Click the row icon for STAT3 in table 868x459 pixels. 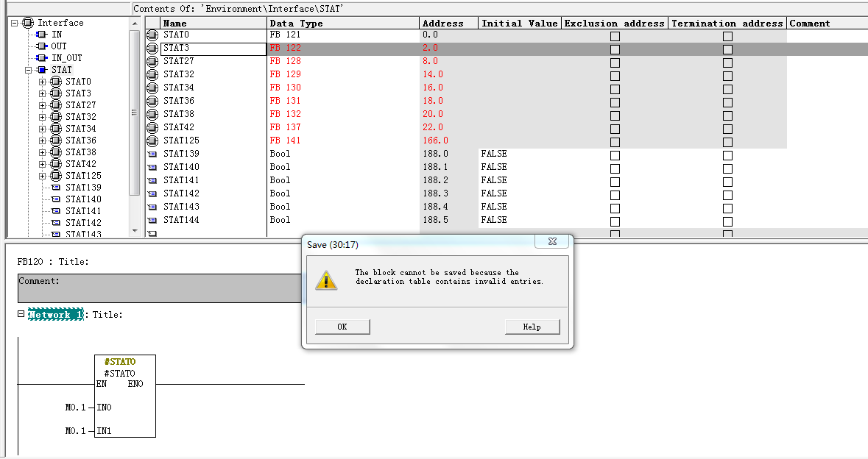(x=152, y=48)
